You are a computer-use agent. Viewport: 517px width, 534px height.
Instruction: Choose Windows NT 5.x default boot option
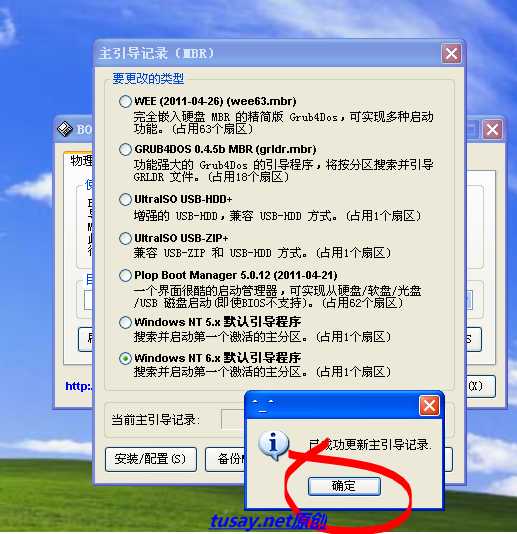[125, 322]
